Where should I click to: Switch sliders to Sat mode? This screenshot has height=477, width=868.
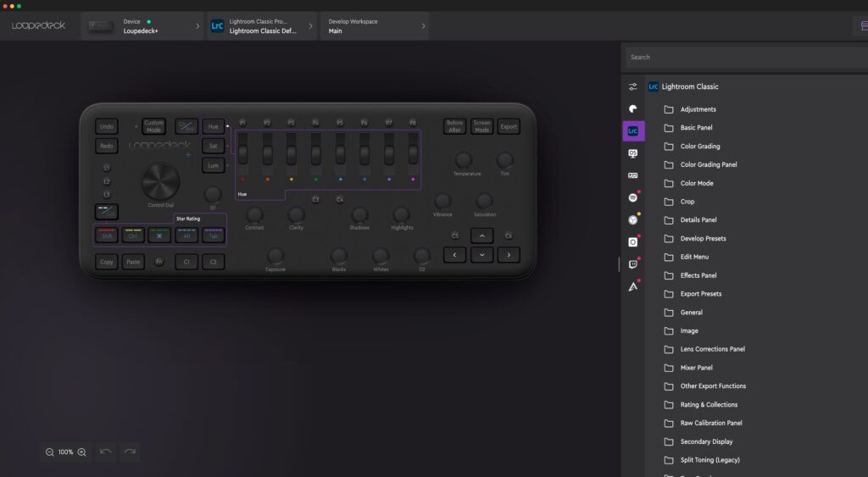pyautogui.click(x=213, y=146)
